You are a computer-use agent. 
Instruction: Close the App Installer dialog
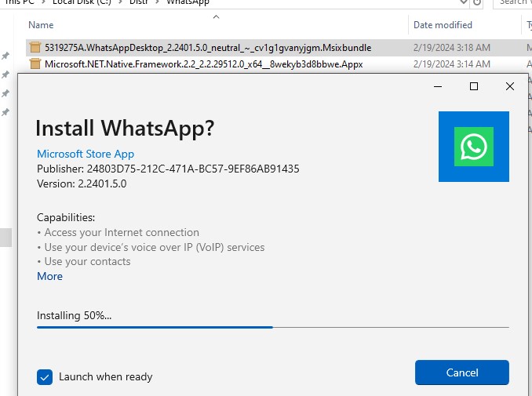(509, 86)
